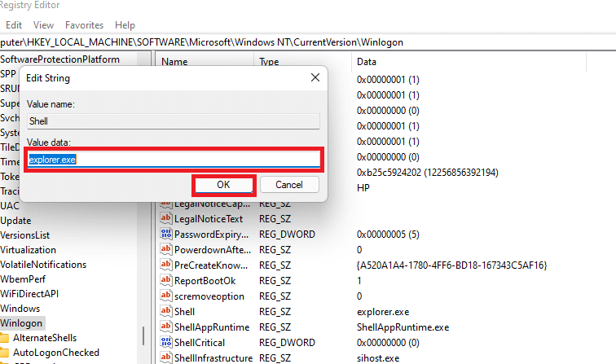The width and height of the screenshot is (616, 364).
Task: Click the ShellCritical DWORD icon
Action: pos(166,342)
